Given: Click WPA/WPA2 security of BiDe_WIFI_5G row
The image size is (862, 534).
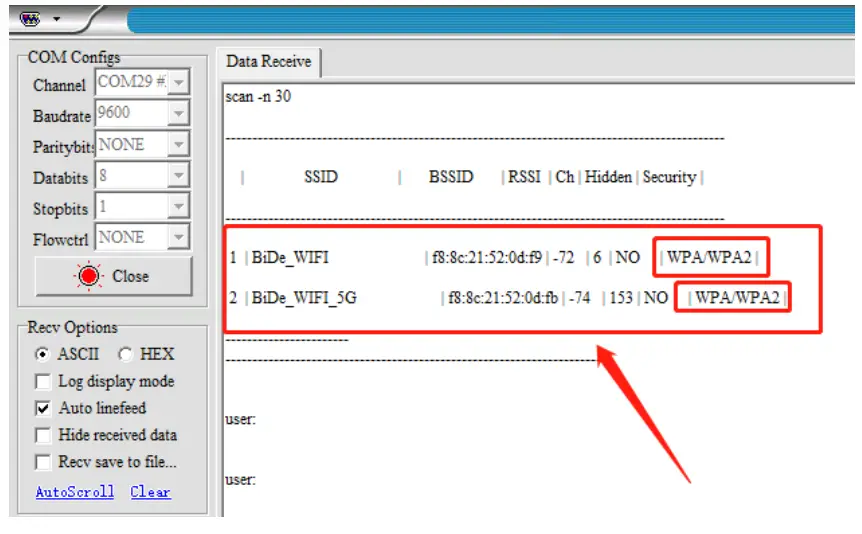Looking at the screenshot, I should [737, 298].
